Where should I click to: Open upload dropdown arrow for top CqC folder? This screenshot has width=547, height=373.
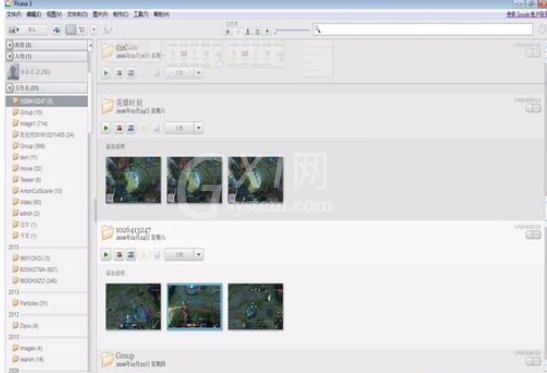click(198, 73)
